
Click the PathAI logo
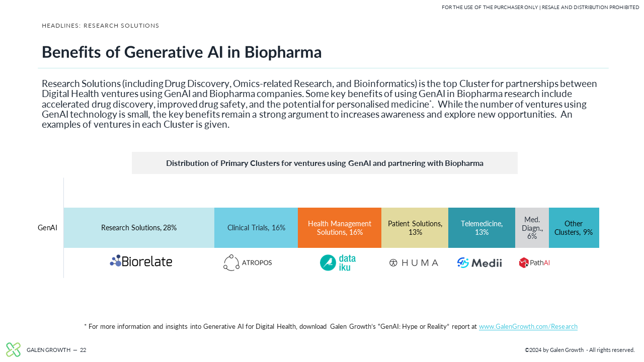click(534, 262)
